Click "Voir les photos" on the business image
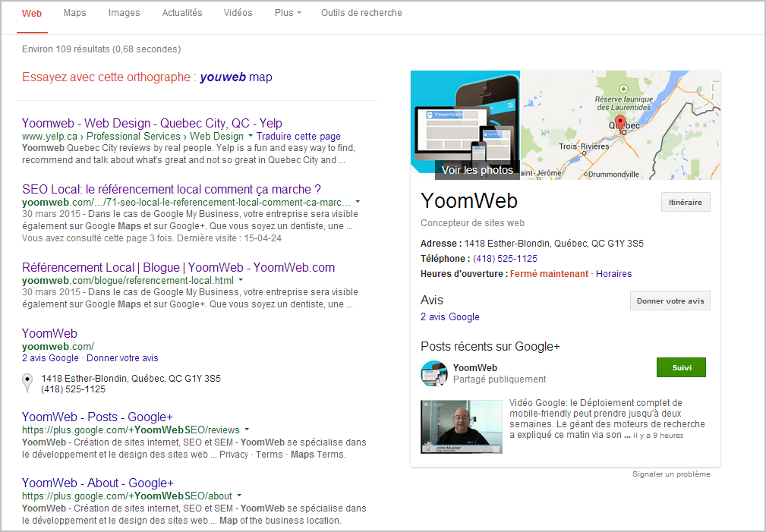 pyautogui.click(x=477, y=170)
